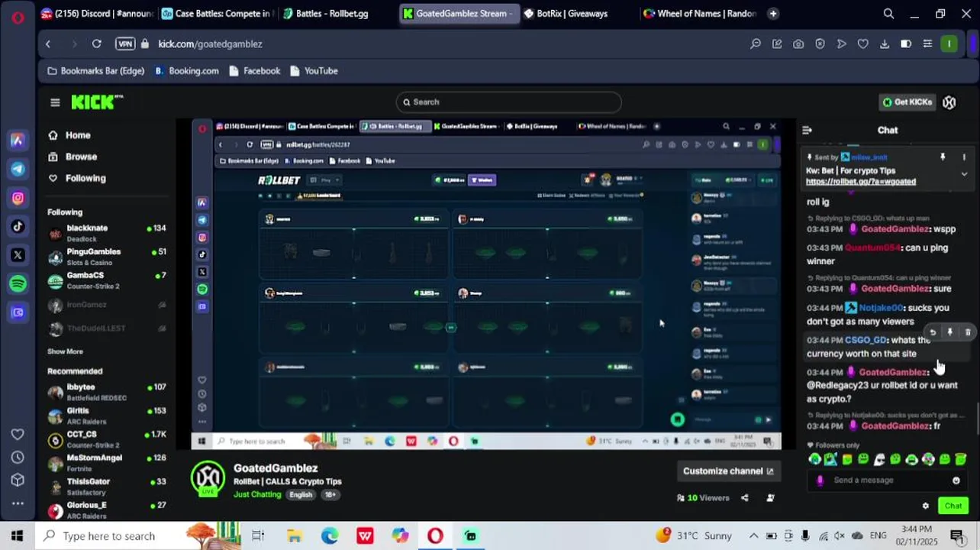
Task: Delete the hovered CSGO_GD chat message
Action: pos(968,332)
